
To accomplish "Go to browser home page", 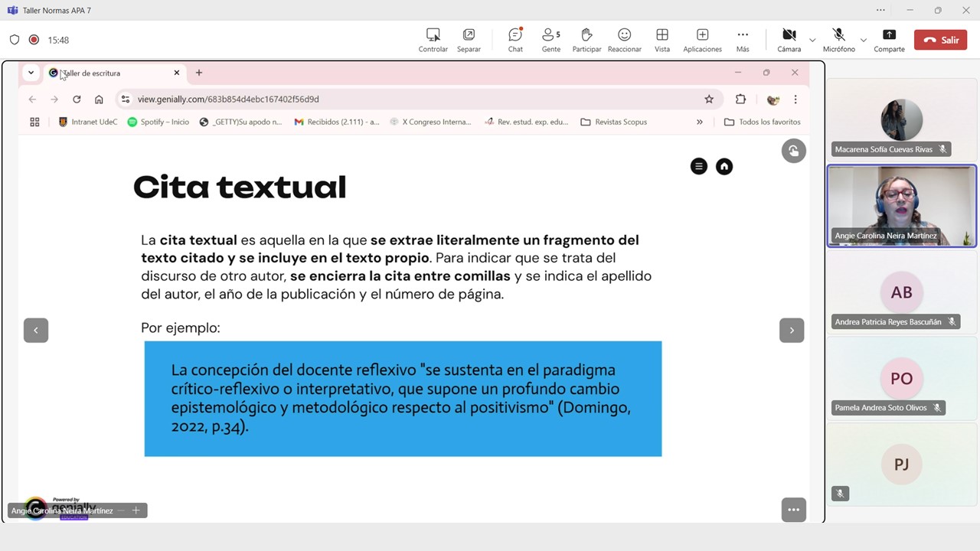I will point(99,99).
